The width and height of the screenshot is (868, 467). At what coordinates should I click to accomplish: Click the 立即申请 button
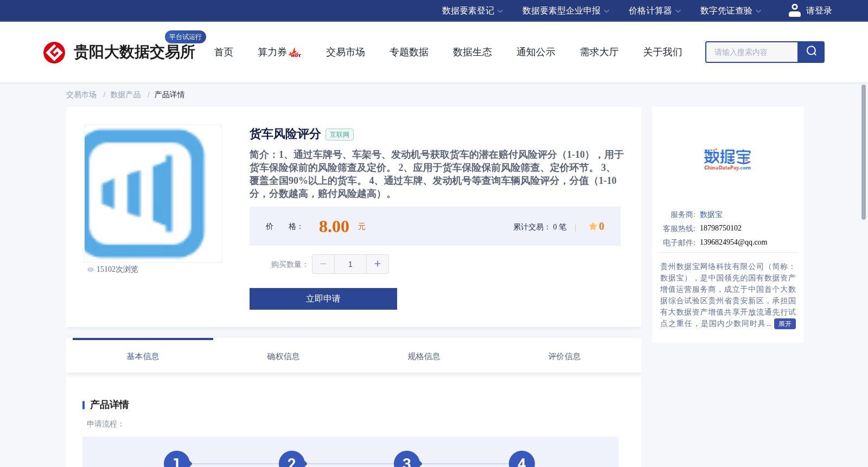pyautogui.click(x=323, y=299)
